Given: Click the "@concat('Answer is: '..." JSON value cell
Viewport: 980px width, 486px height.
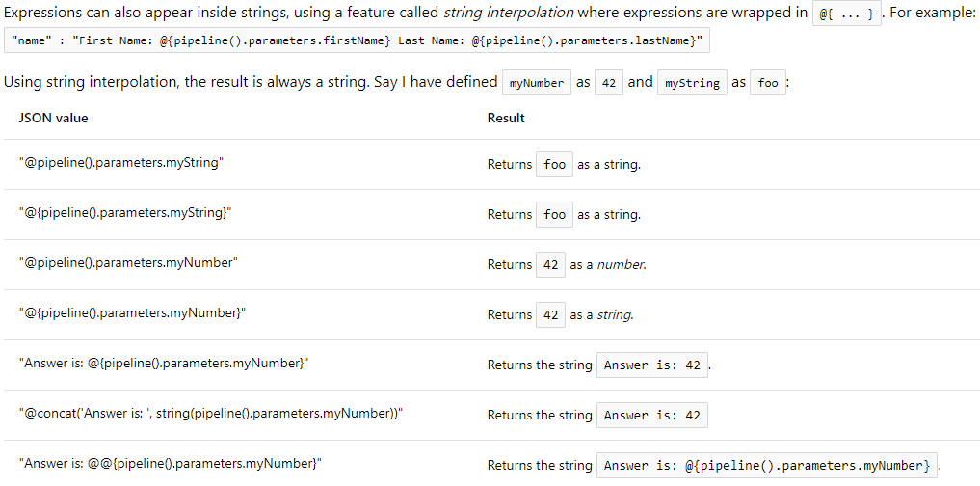Looking at the screenshot, I should click(x=210, y=414).
